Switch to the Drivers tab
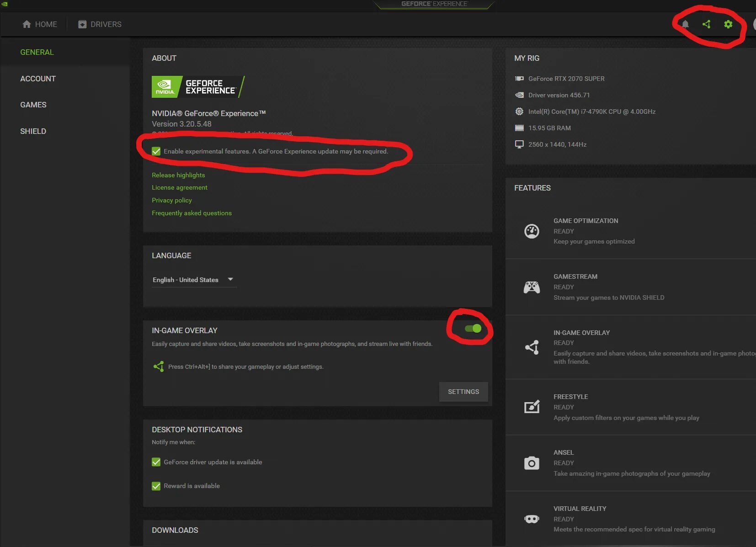The width and height of the screenshot is (756, 547). point(100,24)
